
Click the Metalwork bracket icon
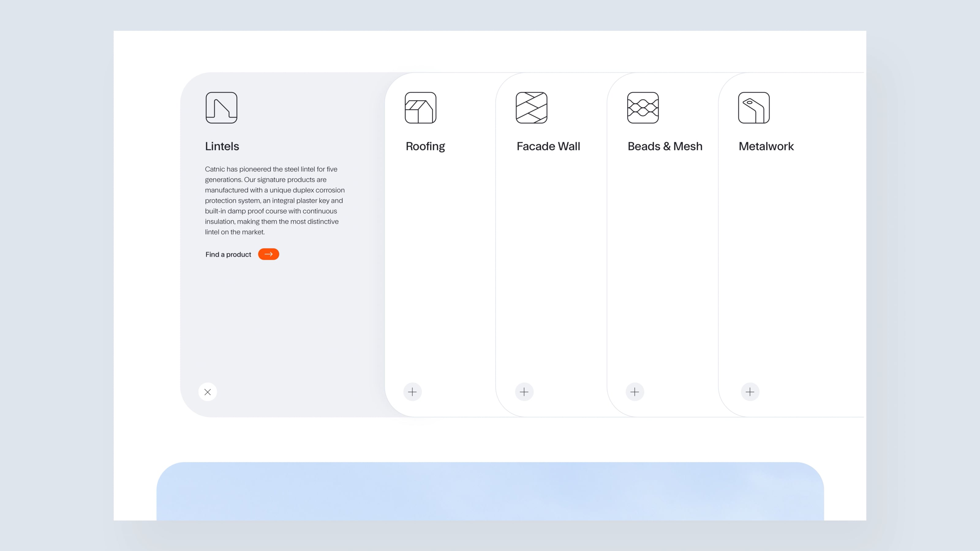tap(754, 108)
